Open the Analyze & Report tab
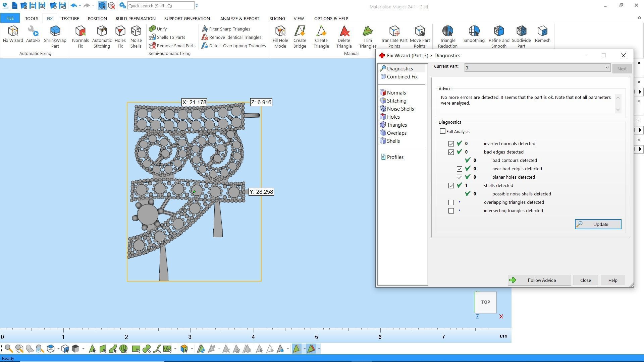 [239, 18]
